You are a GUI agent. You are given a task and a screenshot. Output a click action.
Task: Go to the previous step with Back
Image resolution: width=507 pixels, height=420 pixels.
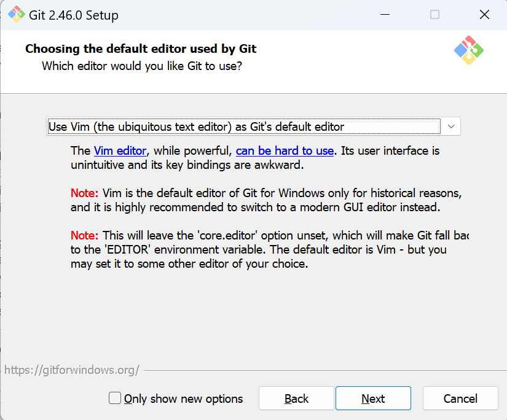(296, 399)
